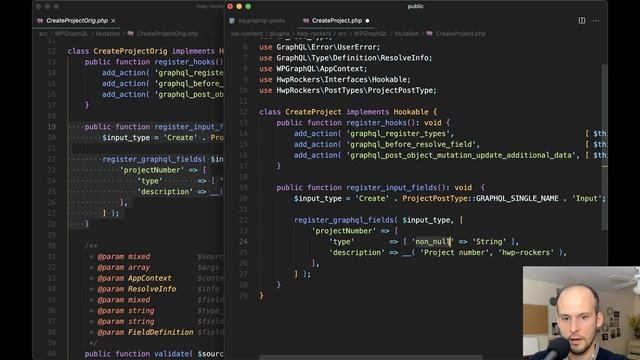Click 'Project number' description string

(x=455, y=252)
